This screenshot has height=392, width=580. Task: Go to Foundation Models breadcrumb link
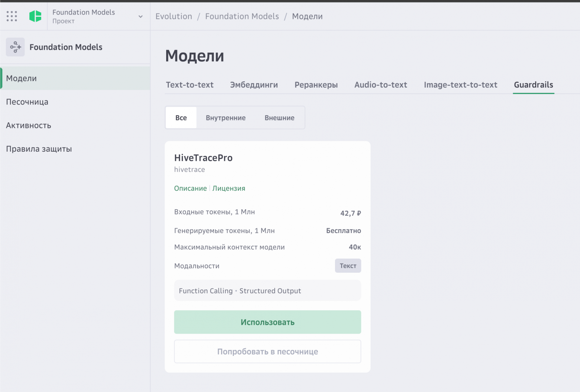pyautogui.click(x=242, y=16)
